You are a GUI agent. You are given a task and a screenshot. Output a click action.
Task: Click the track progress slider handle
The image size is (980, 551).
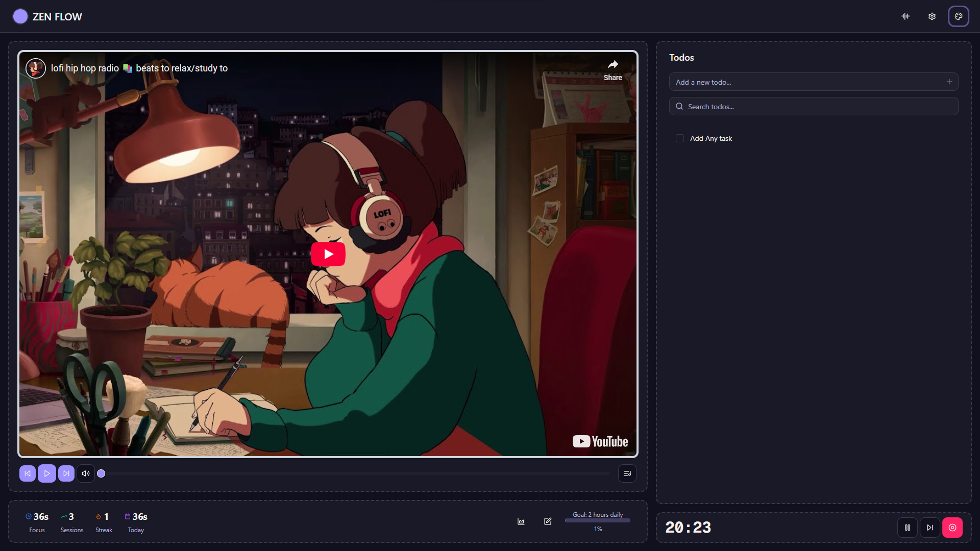[x=101, y=473]
